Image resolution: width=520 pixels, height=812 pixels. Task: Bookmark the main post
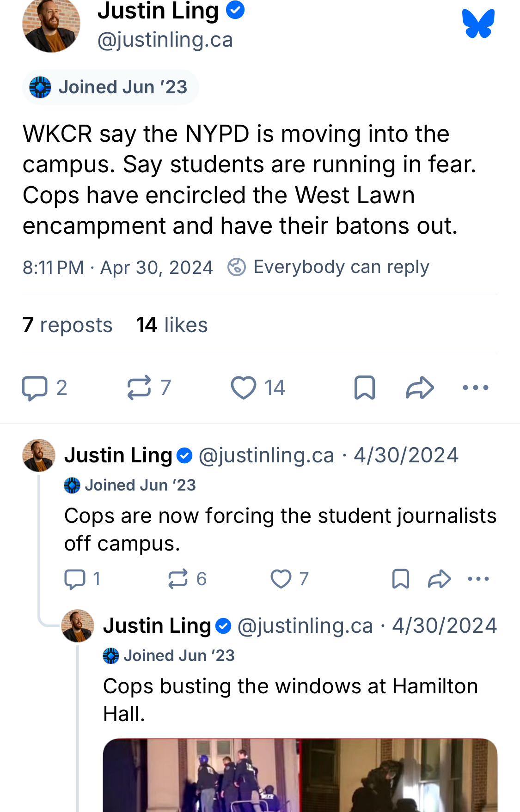click(x=364, y=388)
